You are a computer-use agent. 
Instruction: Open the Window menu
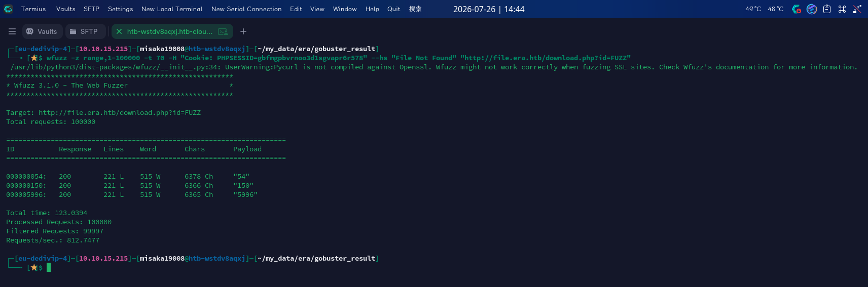(345, 9)
